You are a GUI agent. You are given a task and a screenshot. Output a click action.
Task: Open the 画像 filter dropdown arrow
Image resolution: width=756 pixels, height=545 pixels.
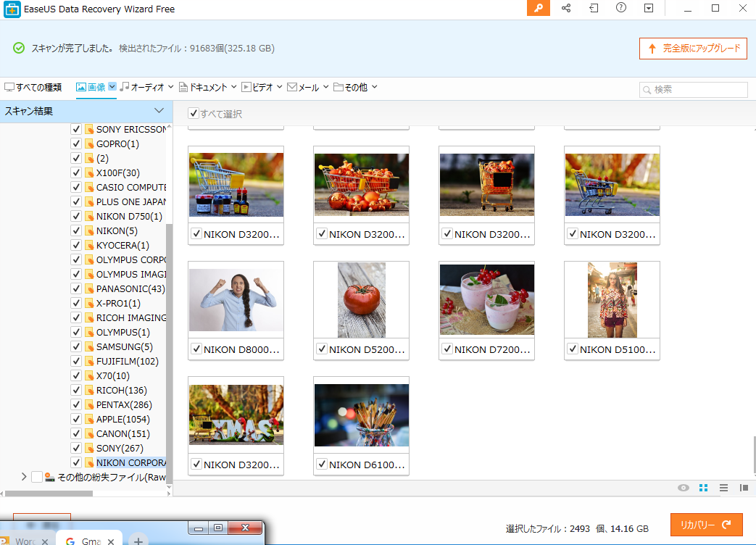[112, 87]
